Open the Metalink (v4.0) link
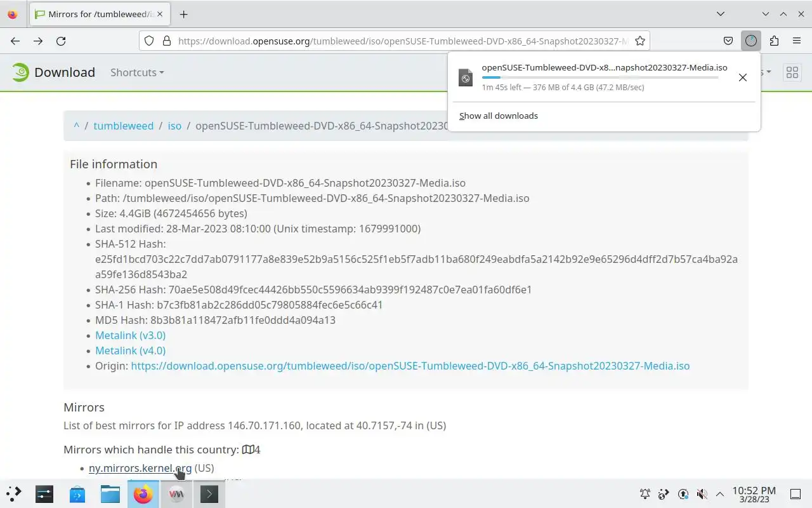Image resolution: width=812 pixels, height=508 pixels. point(130,351)
